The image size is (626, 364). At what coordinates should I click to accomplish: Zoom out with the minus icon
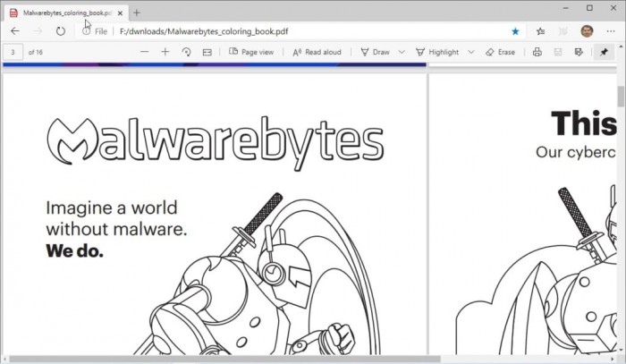(145, 52)
